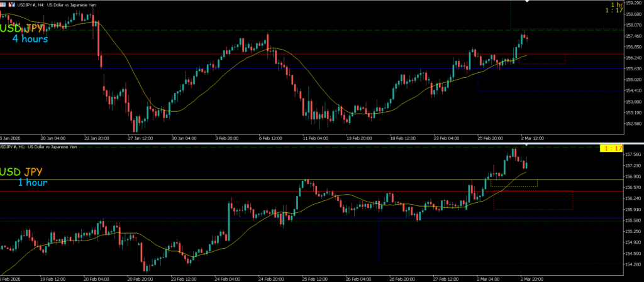Click the H1 chart title USDJPY#, H1
Image resolution: width=644 pixels, height=282 pixels.
(x=19, y=146)
